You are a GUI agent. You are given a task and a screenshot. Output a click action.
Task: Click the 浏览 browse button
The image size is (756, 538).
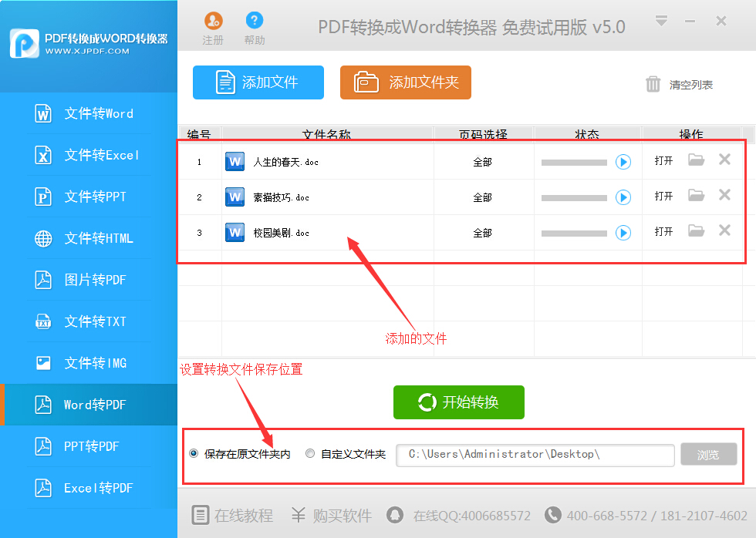pos(709,454)
